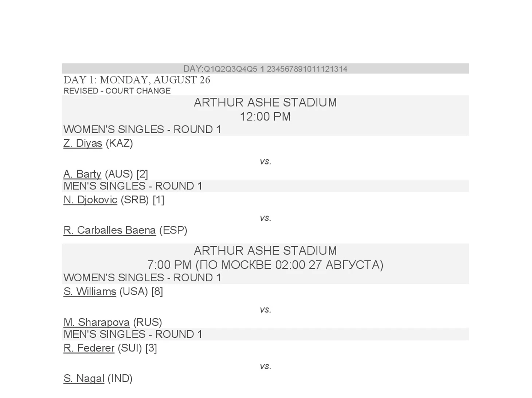Select day 14 in the day bar

(x=343, y=69)
